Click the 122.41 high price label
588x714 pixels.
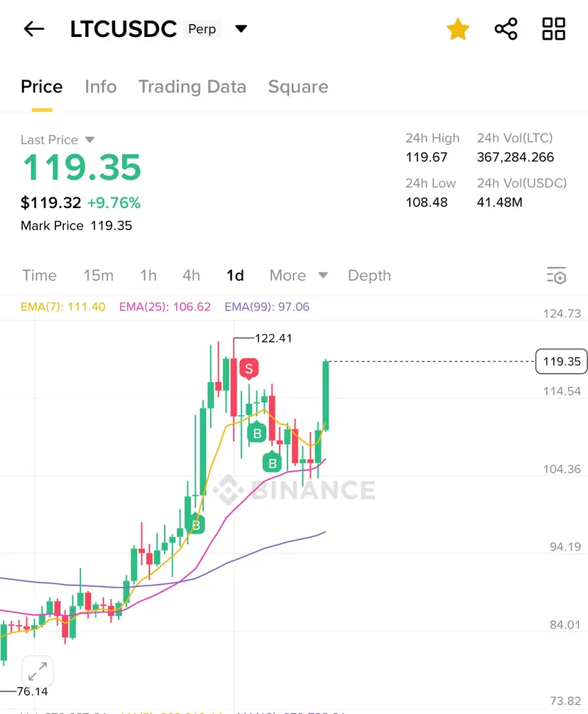click(273, 338)
